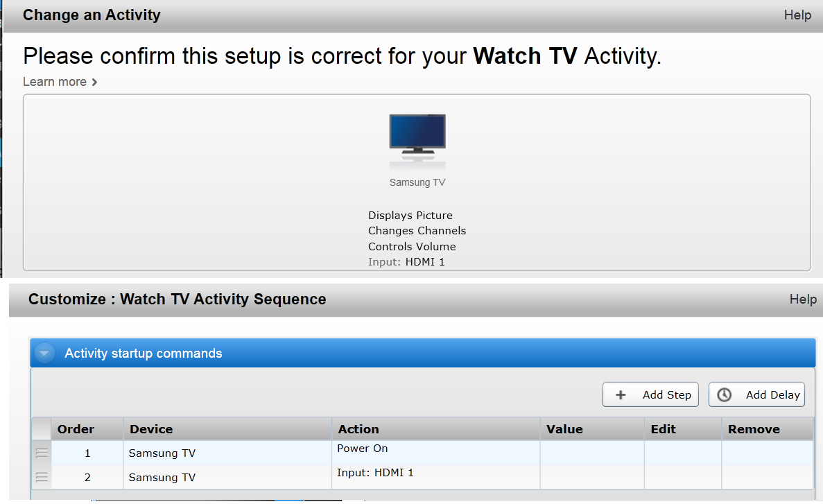Click the Samsung TV device in step 2
Screen dimensions: 823x504
coord(162,477)
